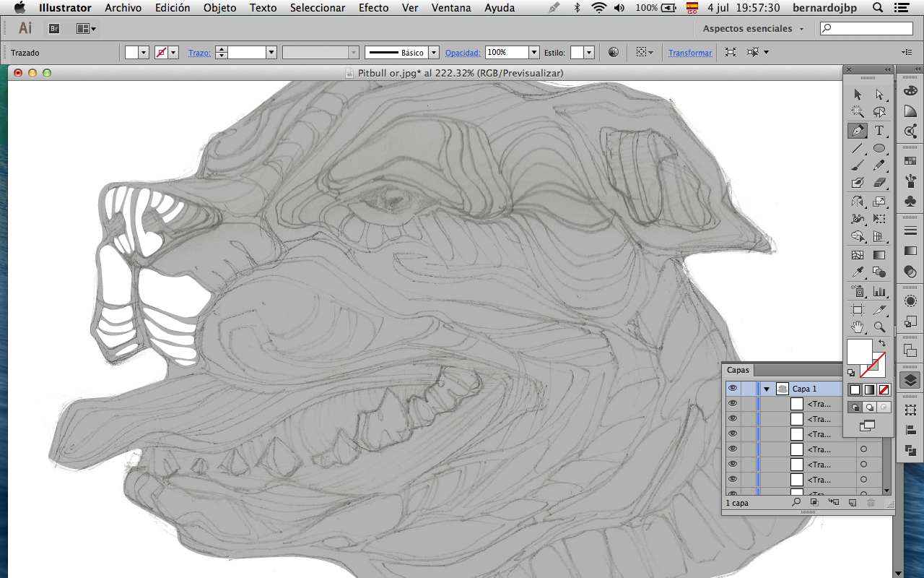Viewport: 924px width, 578px height.
Task: Choose the Direct Selection arrow tool
Action: click(879, 95)
